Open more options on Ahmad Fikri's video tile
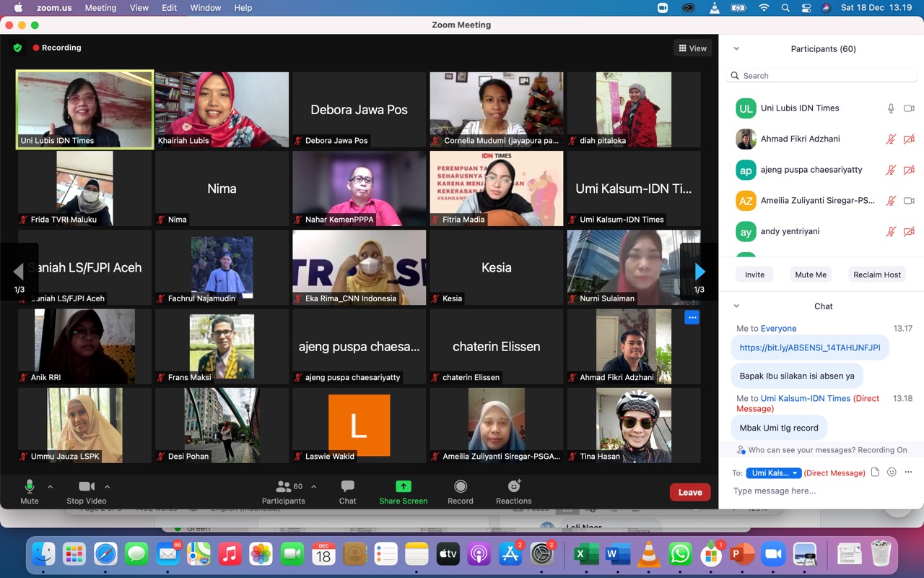Viewport: 924px width, 578px height. click(692, 317)
